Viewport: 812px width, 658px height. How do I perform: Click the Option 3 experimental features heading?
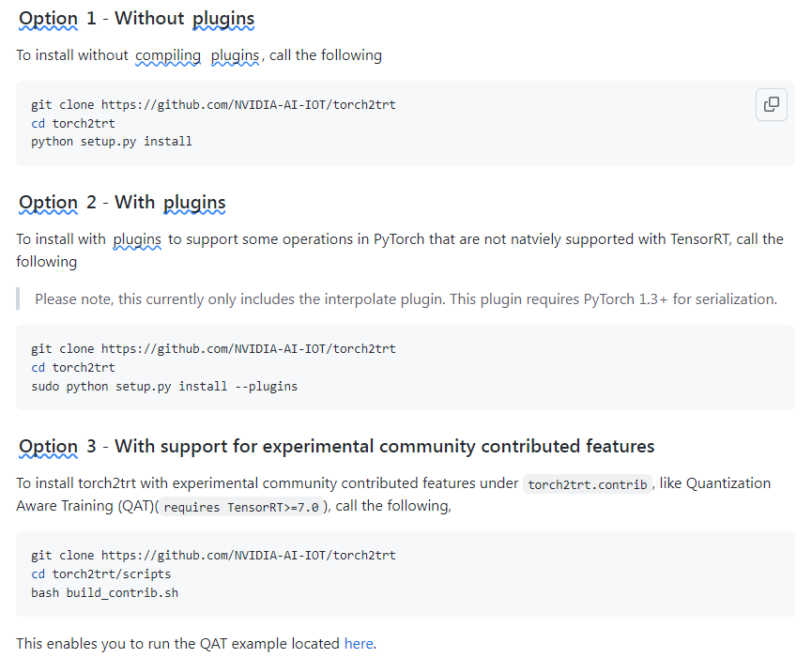pyautogui.click(x=337, y=446)
